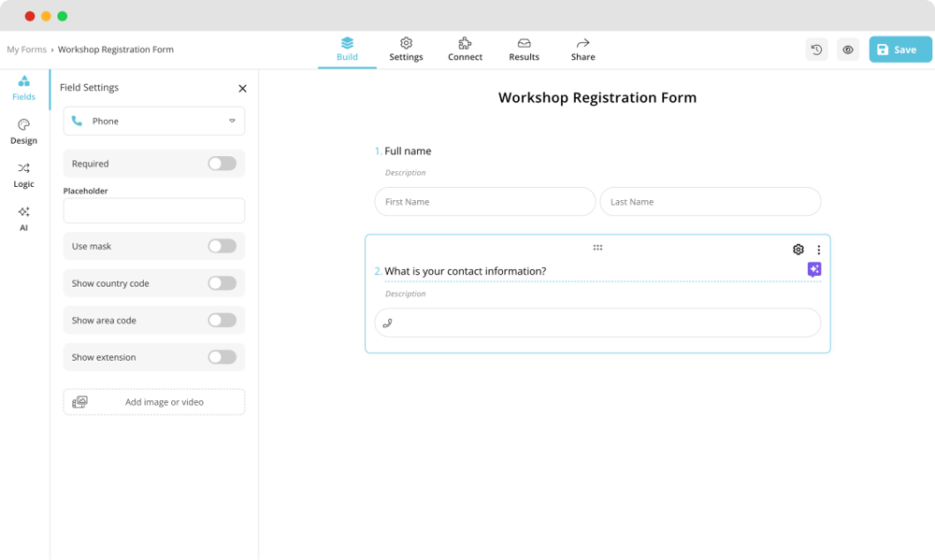Open the Share tab
Screen dimensions: 935x560
(x=583, y=49)
